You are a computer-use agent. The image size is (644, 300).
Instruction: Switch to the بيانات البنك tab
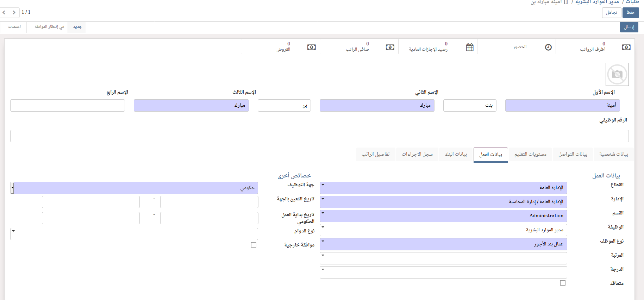(456, 154)
